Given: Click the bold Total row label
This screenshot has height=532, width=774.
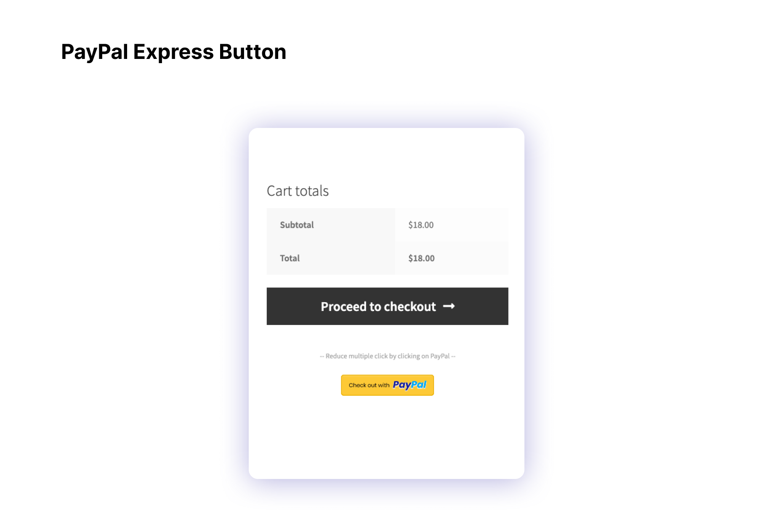Looking at the screenshot, I should 290,258.
